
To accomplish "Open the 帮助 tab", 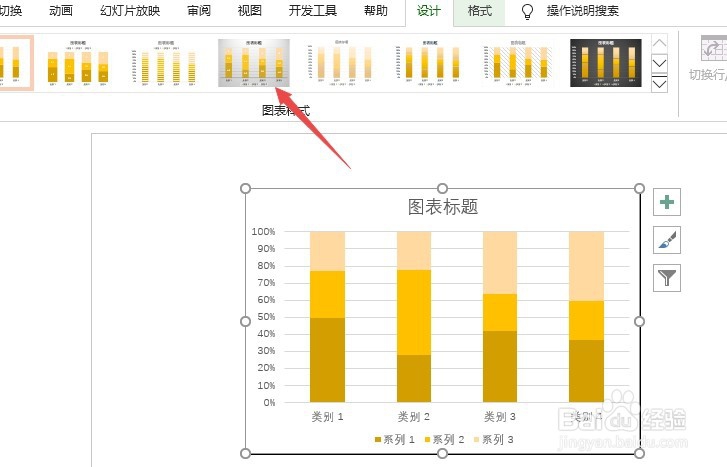I will point(376,10).
